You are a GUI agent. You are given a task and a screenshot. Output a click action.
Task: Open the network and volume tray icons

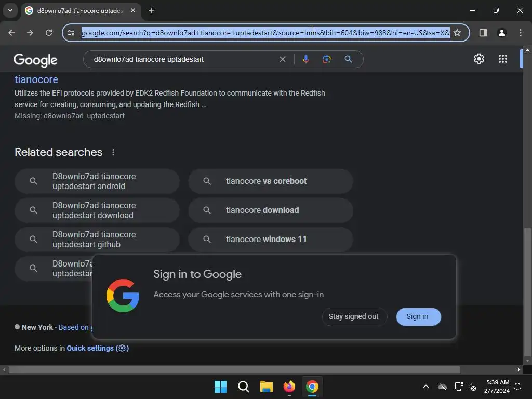pos(465,387)
